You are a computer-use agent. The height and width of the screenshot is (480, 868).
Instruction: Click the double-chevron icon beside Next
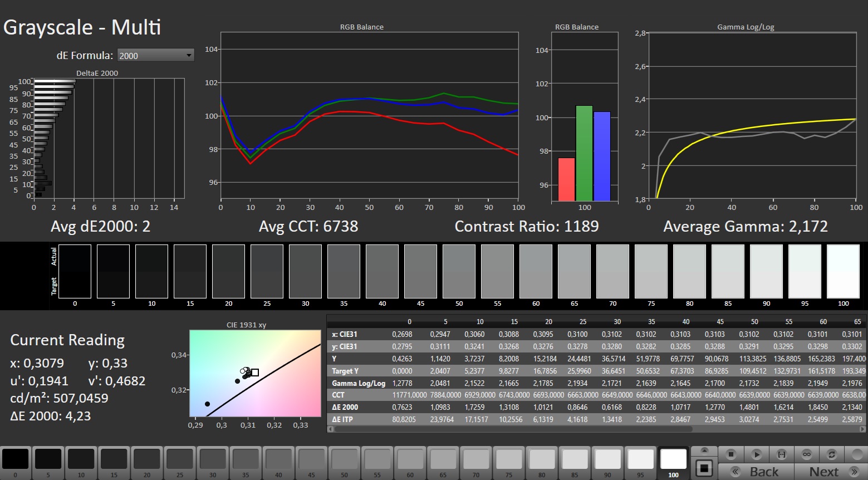click(x=854, y=472)
